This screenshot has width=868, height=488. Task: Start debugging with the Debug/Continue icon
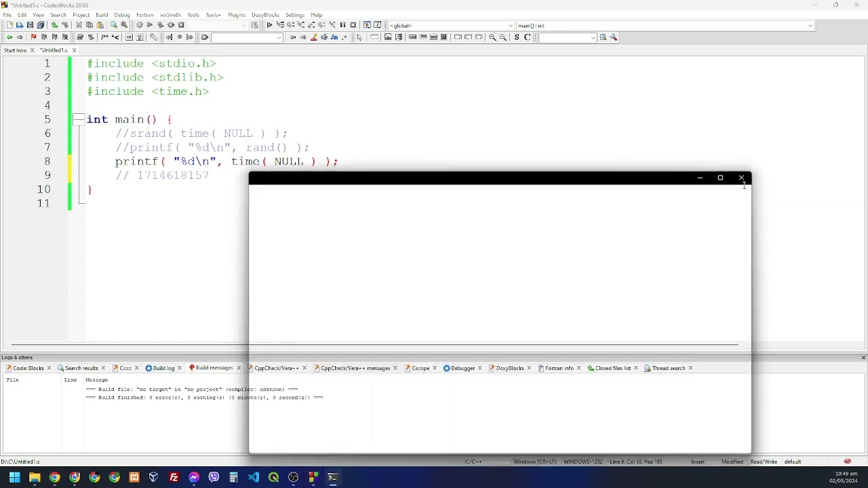[270, 25]
